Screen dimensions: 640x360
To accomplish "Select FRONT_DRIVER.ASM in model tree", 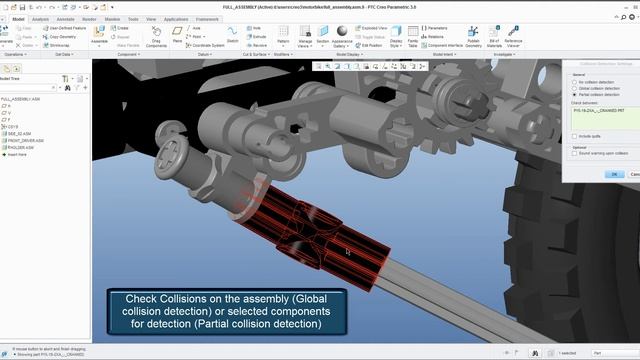I will [x=23, y=140].
